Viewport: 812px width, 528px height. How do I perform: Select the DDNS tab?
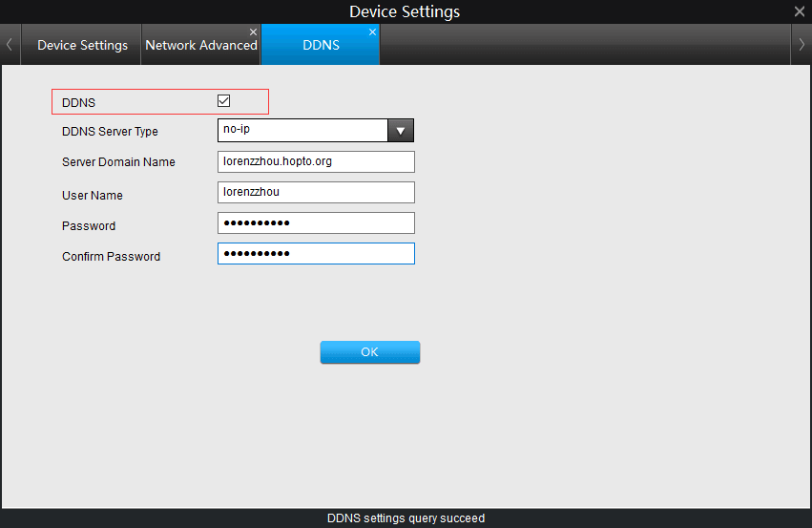point(321,45)
